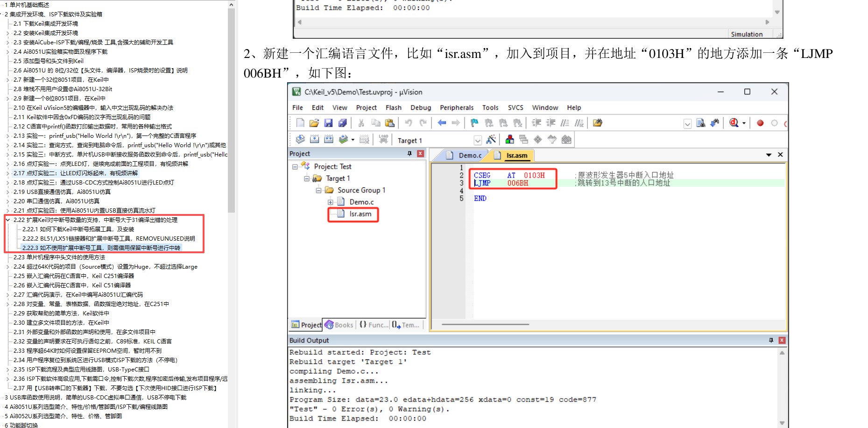
Task: Click the Translate current file icon
Action: (x=300, y=139)
